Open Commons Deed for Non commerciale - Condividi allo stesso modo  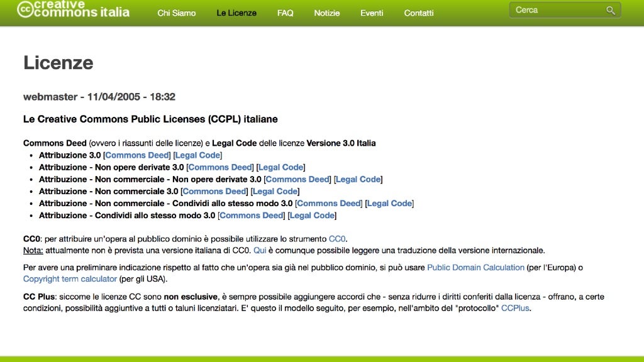tap(328, 203)
